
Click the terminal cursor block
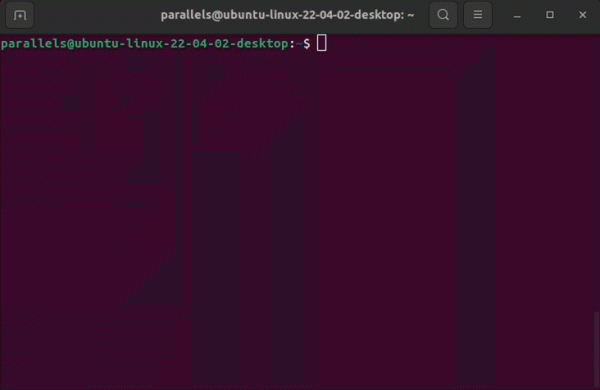[322, 43]
